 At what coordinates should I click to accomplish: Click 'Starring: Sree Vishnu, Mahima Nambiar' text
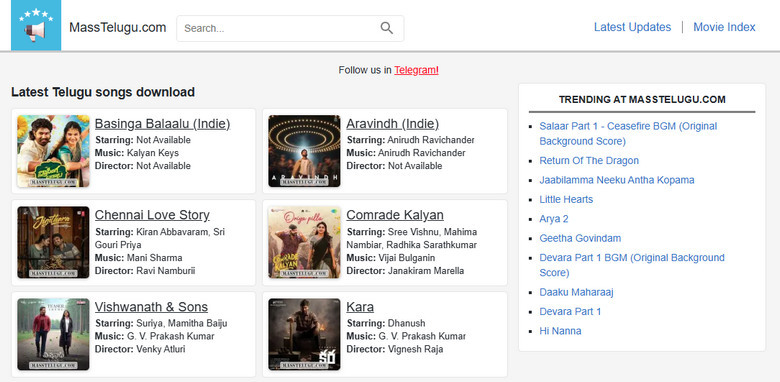pyautogui.click(x=412, y=238)
